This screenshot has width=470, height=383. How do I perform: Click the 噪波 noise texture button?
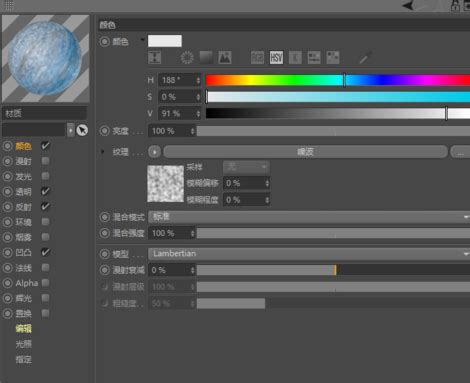305,152
